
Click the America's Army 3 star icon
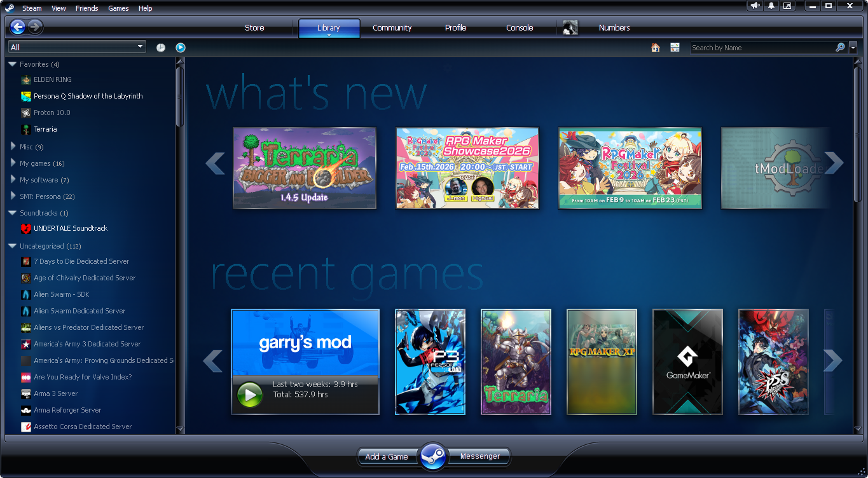pos(26,344)
